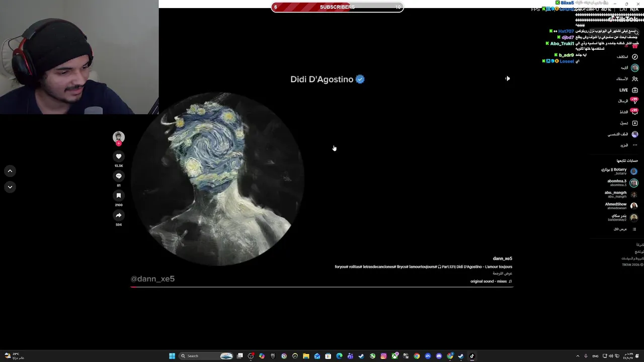
Task: Toggle the mute speaker icon on video
Action: [508, 78]
